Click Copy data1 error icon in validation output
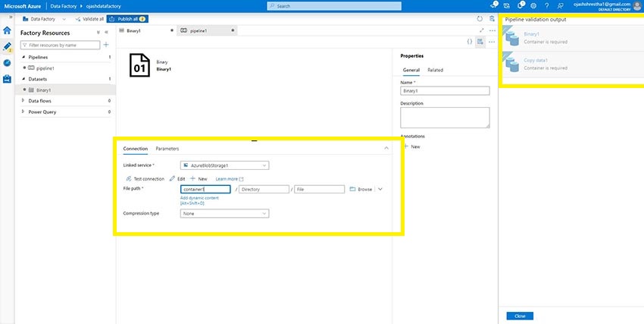 tap(510, 61)
